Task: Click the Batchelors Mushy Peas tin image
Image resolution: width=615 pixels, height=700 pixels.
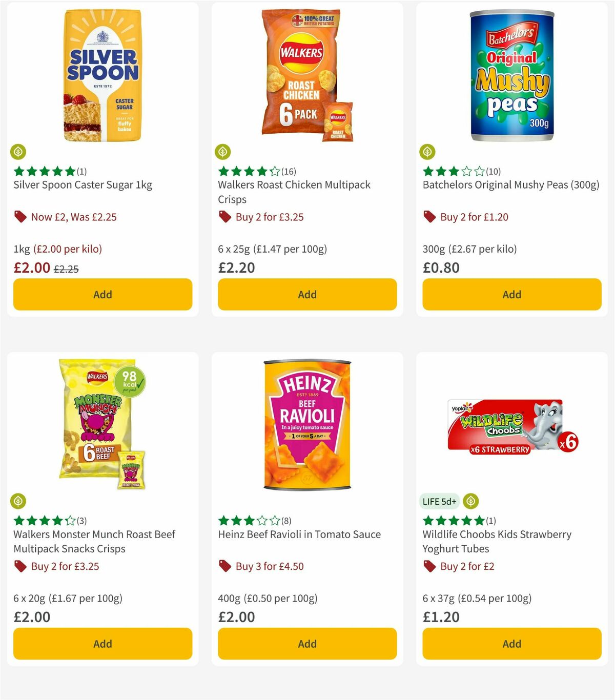Action: [511, 77]
